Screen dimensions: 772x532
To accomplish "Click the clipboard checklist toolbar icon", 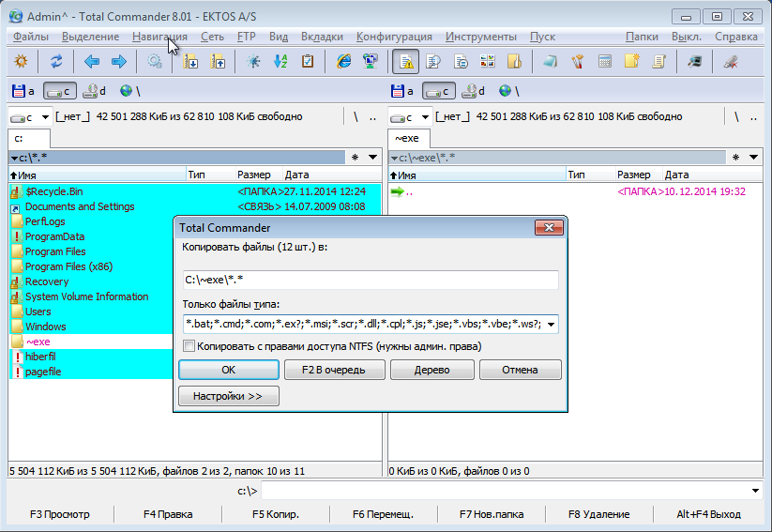I will click(x=308, y=62).
